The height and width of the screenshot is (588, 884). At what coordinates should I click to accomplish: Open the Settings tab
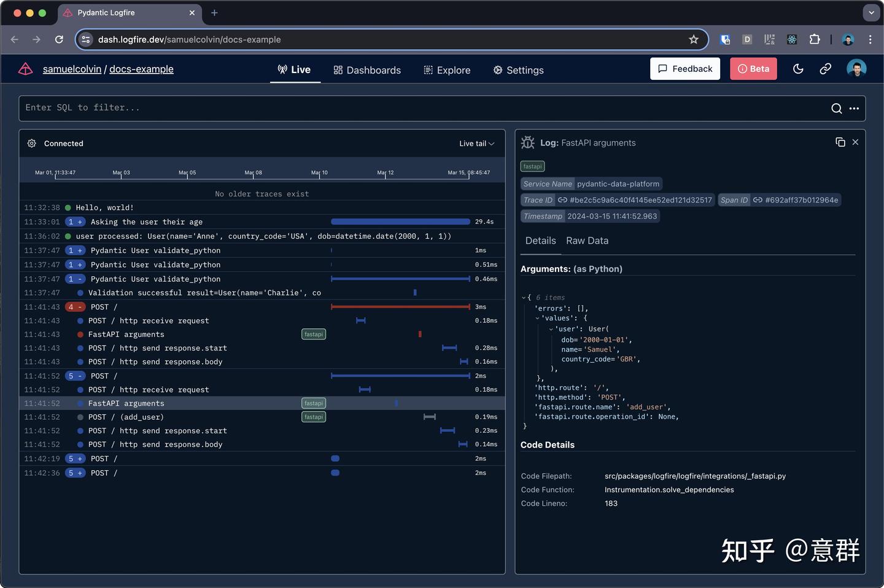tap(518, 70)
